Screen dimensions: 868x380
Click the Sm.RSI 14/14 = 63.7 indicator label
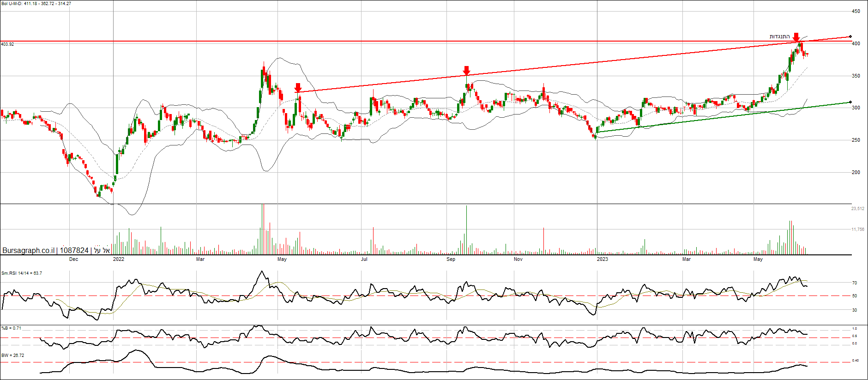(x=22, y=273)
